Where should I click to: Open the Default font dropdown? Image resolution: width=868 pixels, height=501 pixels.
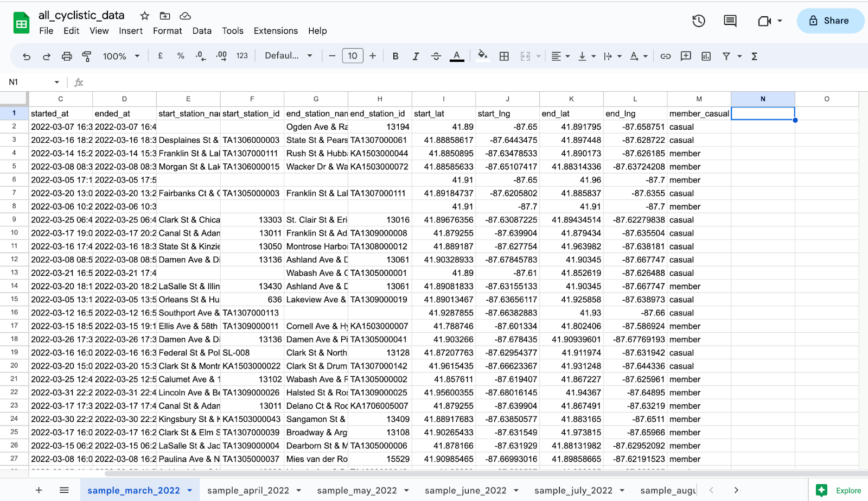click(x=288, y=55)
